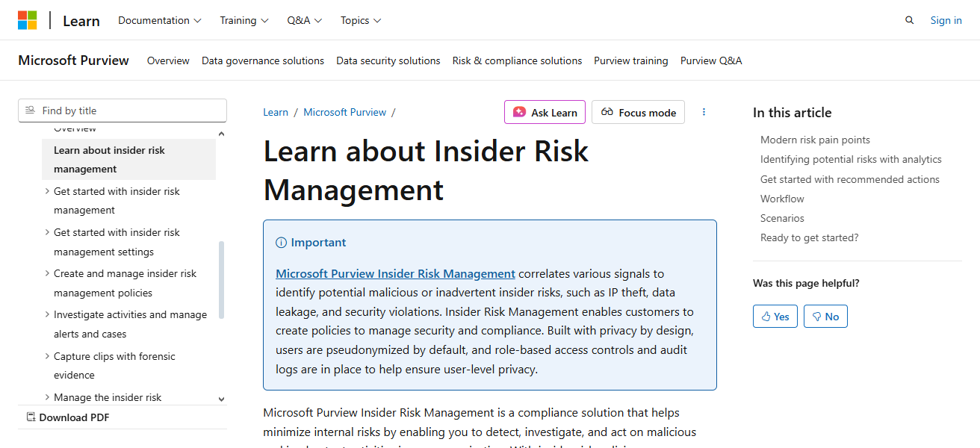Mark the page helpful with Yes
This screenshot has height=448, width=980.
pos(775,316)
